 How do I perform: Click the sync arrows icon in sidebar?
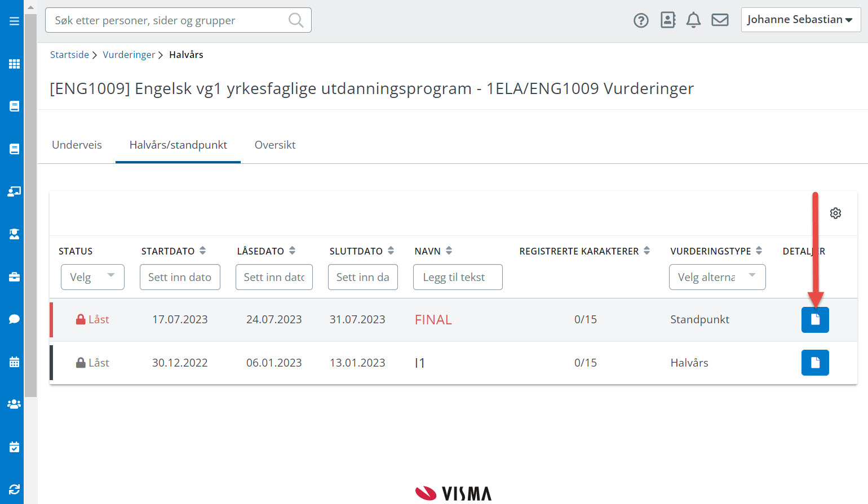click(14, 489)
